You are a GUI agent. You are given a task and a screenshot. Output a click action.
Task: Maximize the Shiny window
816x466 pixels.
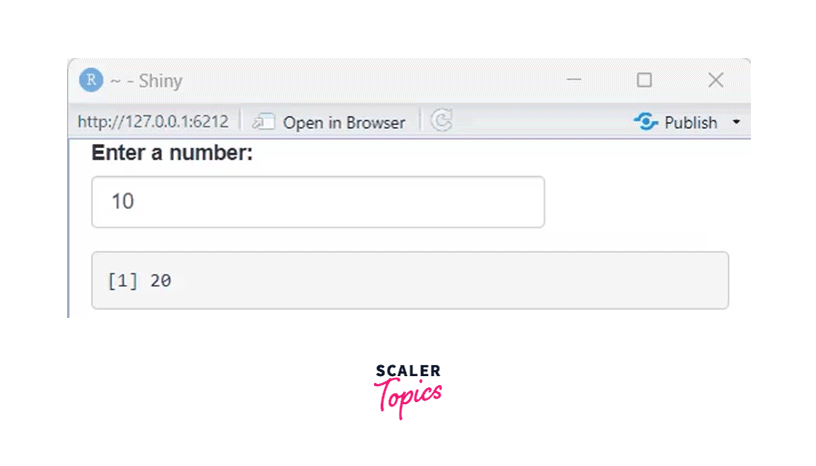(x=644, y=80)
